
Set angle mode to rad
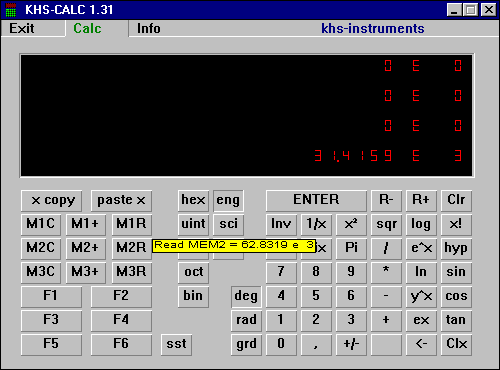pos(246,320)
